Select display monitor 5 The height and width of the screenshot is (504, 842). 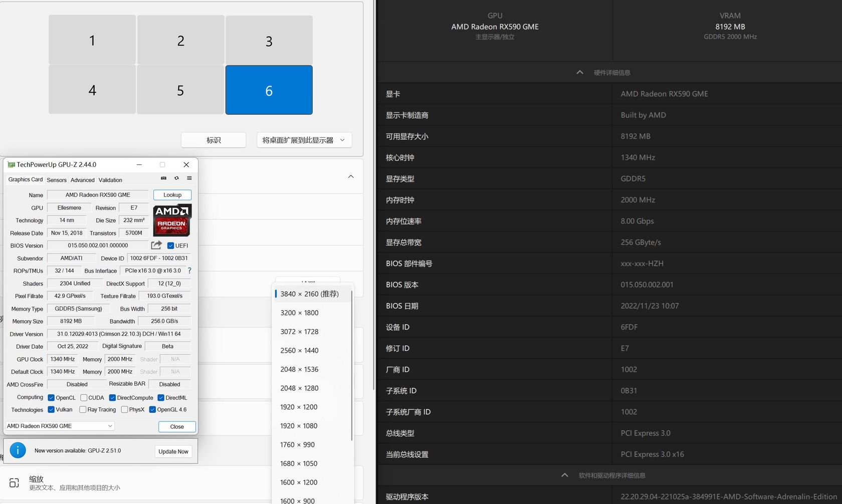coord(180,90)
